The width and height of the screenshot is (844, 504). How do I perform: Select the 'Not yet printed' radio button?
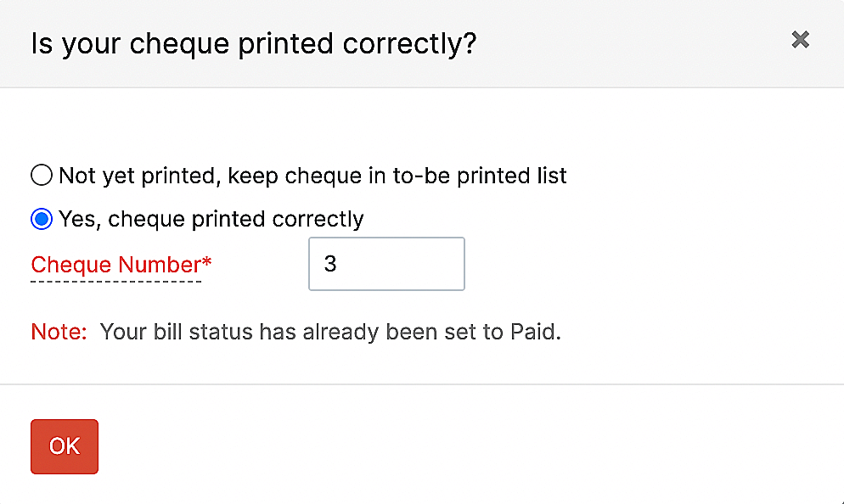[42, 176]
